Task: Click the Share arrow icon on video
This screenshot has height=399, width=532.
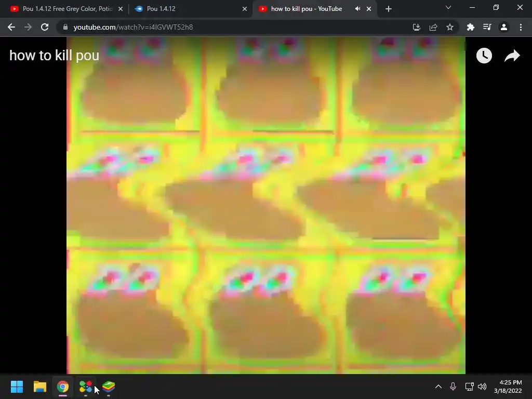Action: pos(512,56)
